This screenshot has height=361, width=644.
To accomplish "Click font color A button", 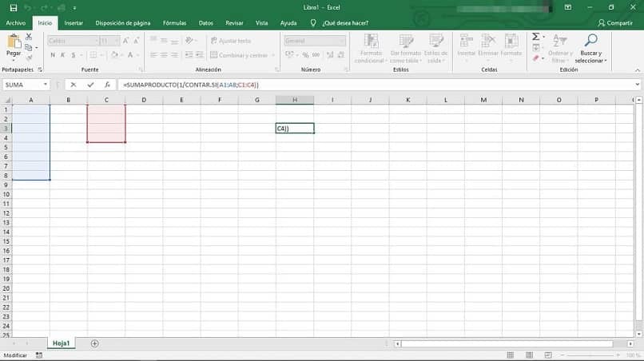I will pos(130,54).
